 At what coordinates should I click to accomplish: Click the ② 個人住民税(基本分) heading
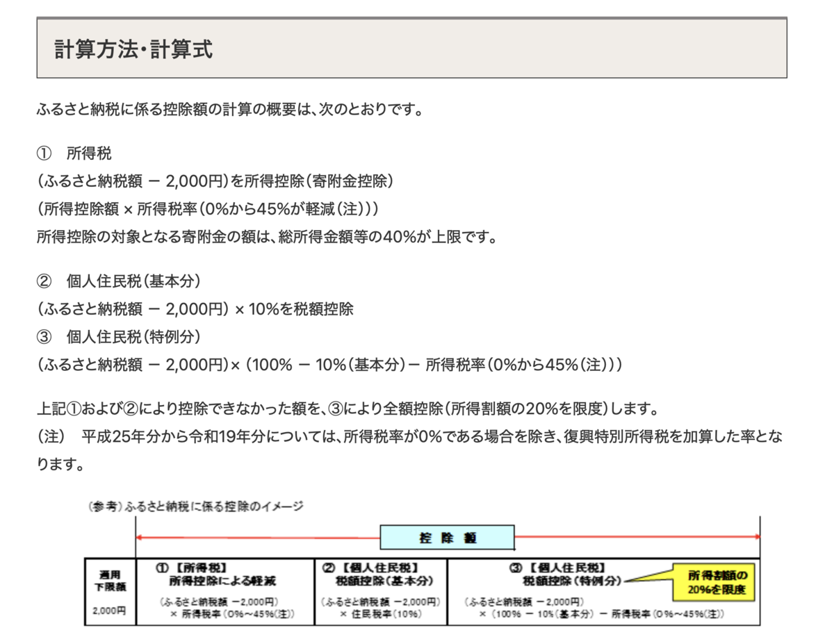119,281
